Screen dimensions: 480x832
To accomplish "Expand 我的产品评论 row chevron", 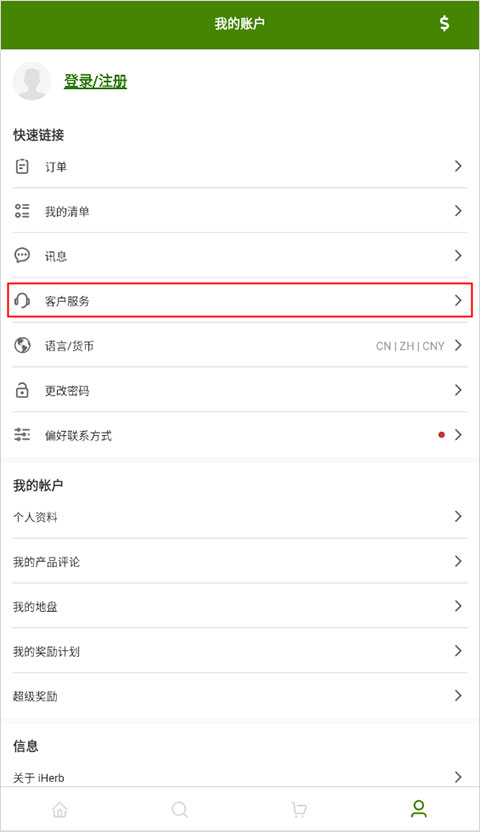I will (458, 561).
